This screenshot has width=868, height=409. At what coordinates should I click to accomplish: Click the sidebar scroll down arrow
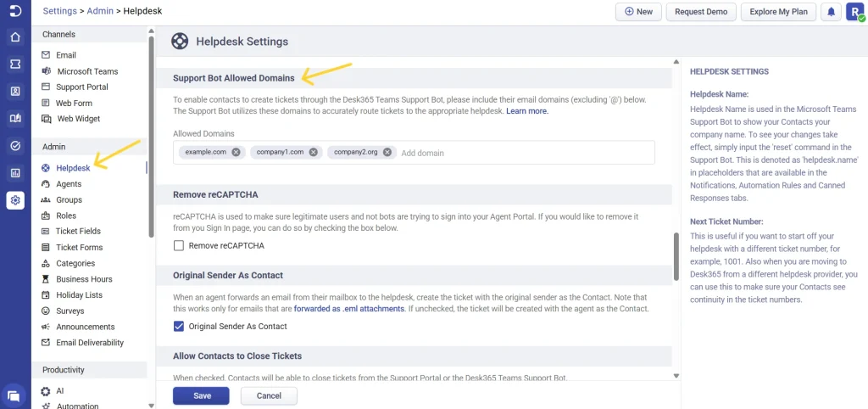152,405
